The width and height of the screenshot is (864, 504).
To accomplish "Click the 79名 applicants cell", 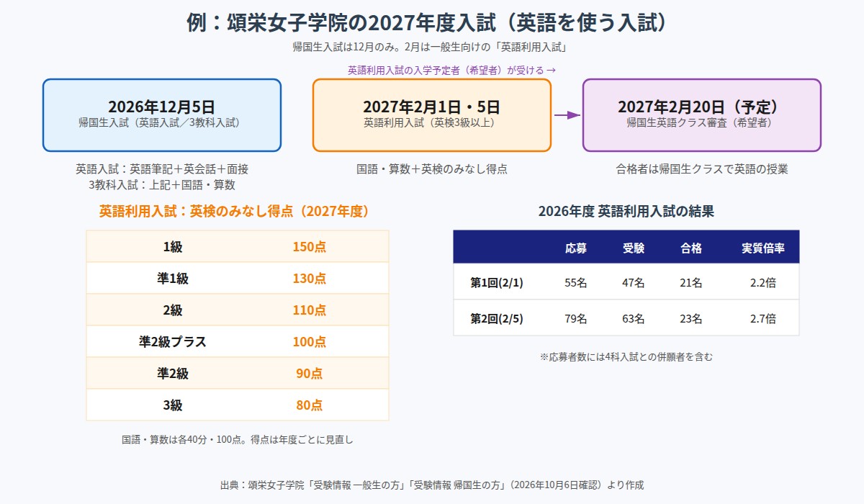I will (x=576, y=318).
